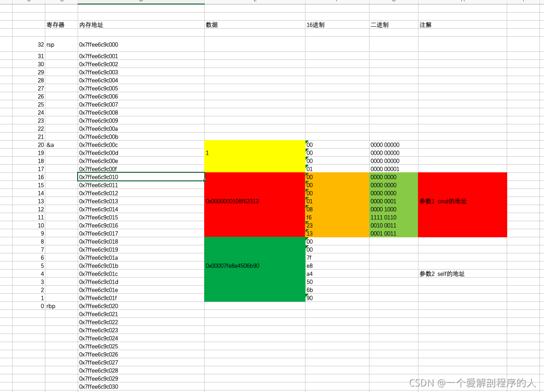Select the header cell '内存地址'
The image size is (544, 392).
[x=141, y=25]
